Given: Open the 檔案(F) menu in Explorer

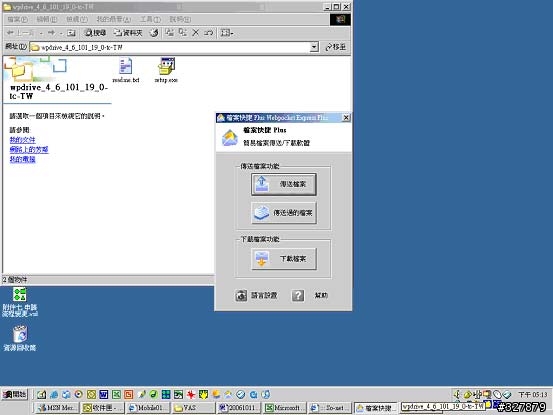Looking at the screenshot, I should 17,19.
